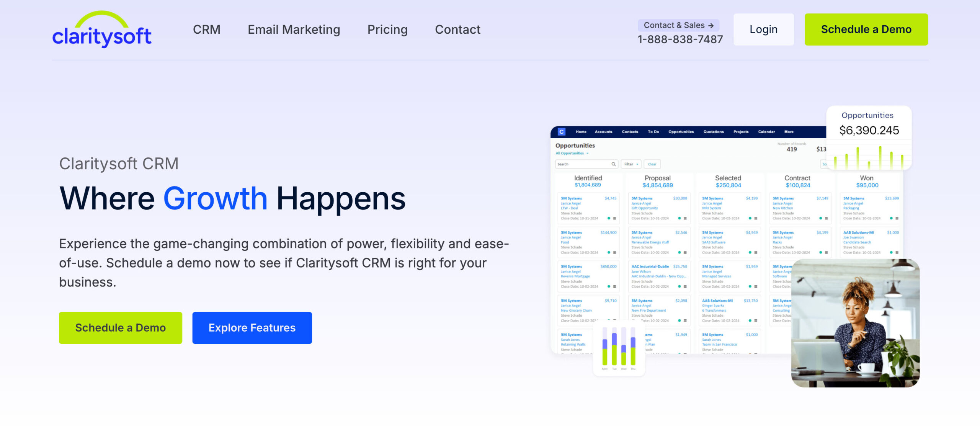Expand All Opportunities dropdown in dashboard

point(572,153)
